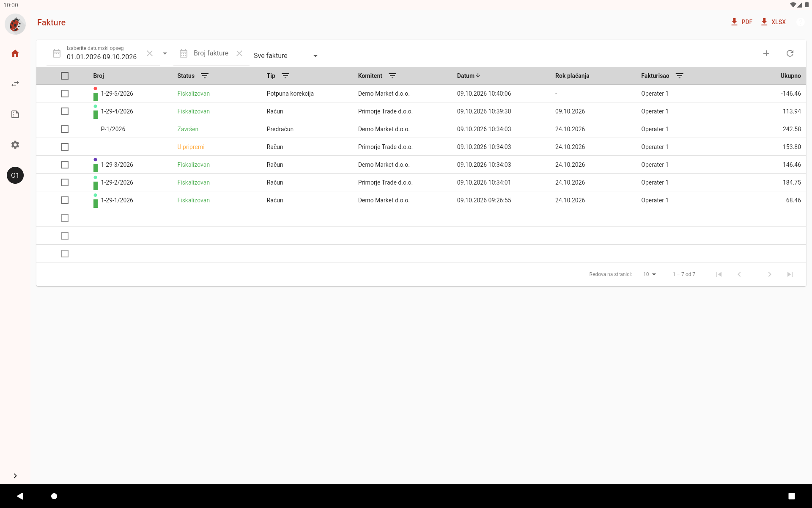812x508 pixels.
Task: Open settings gear in sidebar
Action: [15, 145]
